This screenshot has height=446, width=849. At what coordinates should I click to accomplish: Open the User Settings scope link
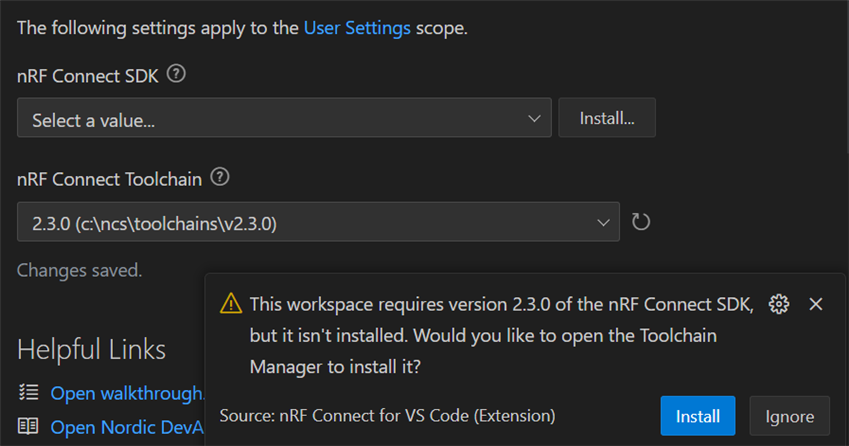pyautogui.click(x=357, y=28)
